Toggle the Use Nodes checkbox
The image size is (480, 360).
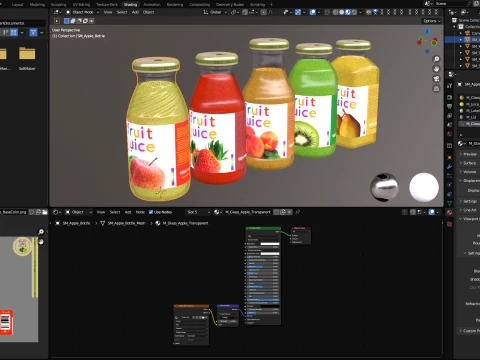pyautogui.click(x=151, y=212)
